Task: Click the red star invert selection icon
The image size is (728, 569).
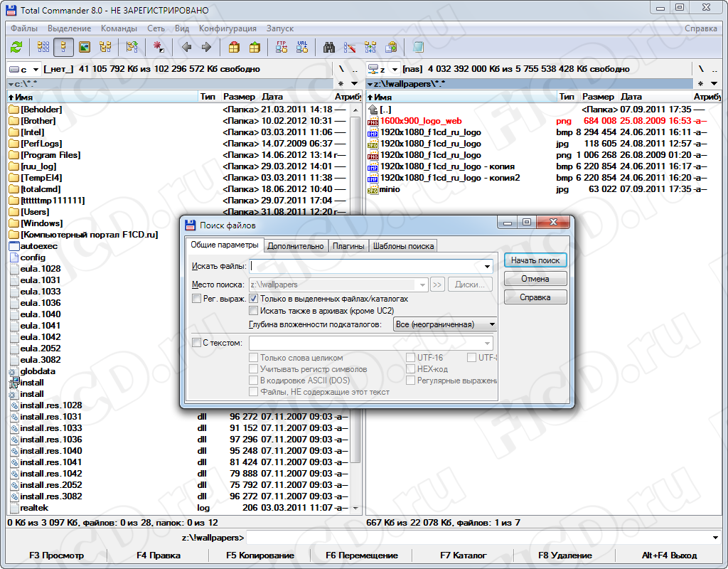Action: (x=159, y=47)
